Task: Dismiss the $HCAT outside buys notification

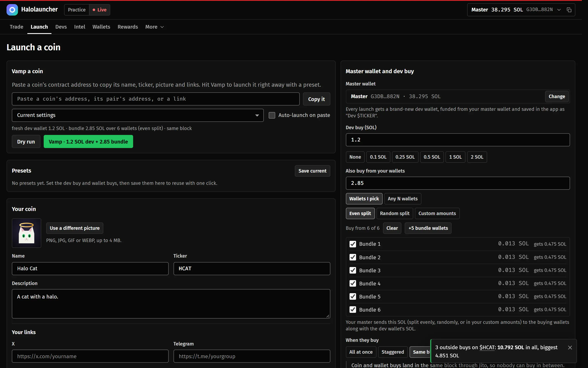Action: point(570,348)
